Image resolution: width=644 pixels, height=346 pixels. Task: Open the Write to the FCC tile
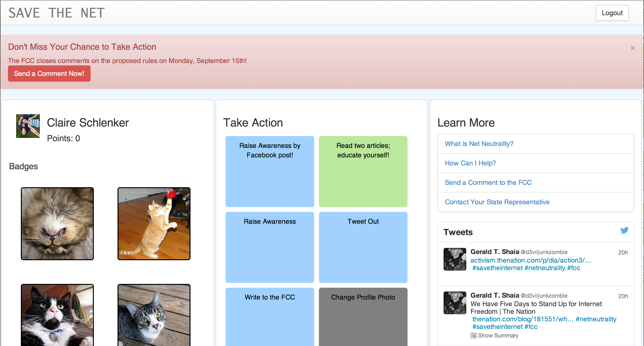tap(269, 317)
